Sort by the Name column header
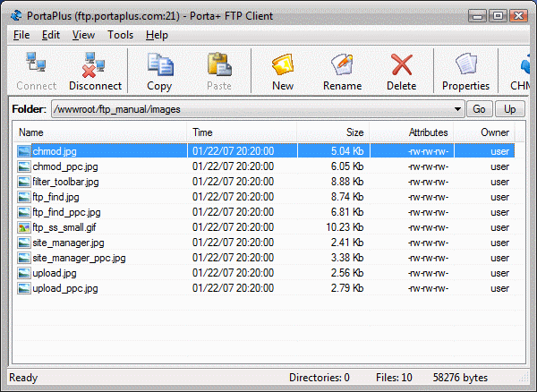Image resolution: width=537 pixels, height=392 pixels. 100,132
